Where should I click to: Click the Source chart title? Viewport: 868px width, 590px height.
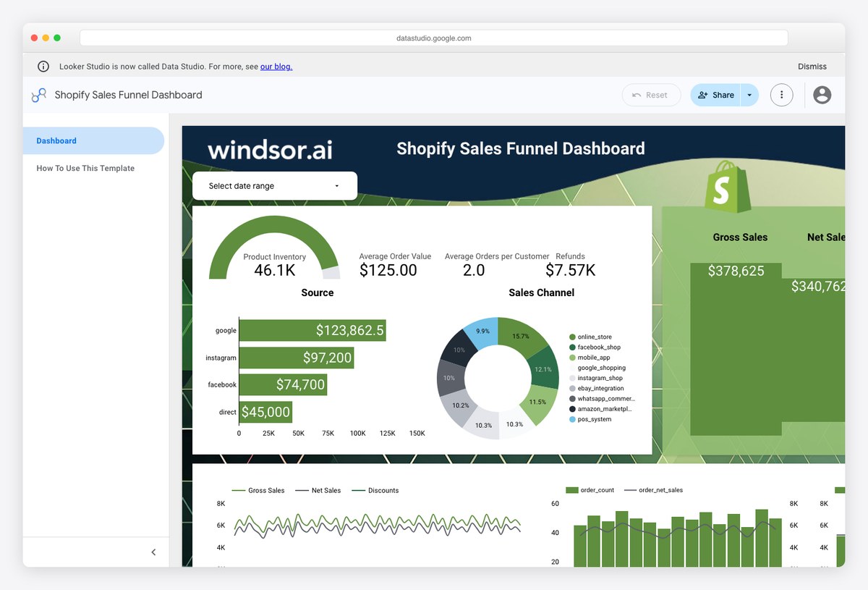(x=318, y=292)
